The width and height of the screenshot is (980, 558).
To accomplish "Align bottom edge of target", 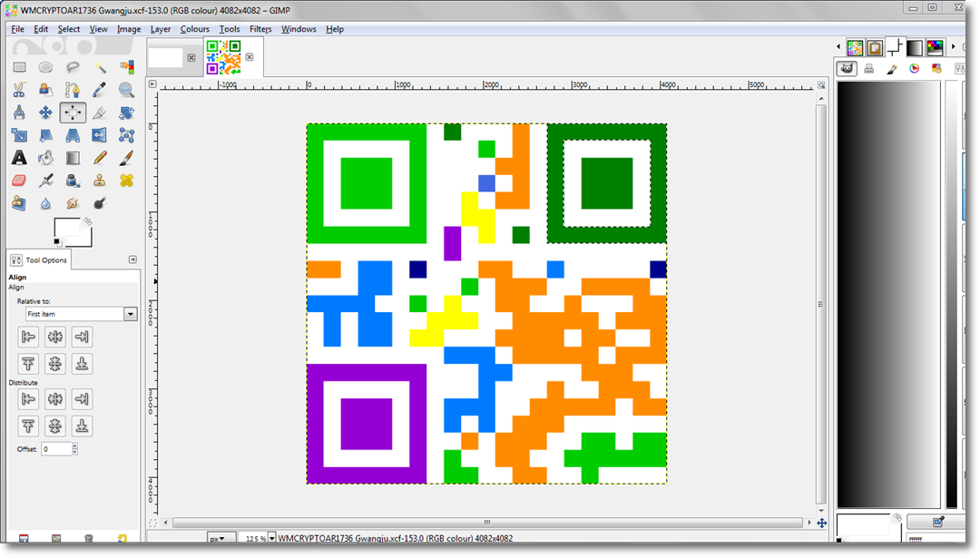I will (82, 364).
